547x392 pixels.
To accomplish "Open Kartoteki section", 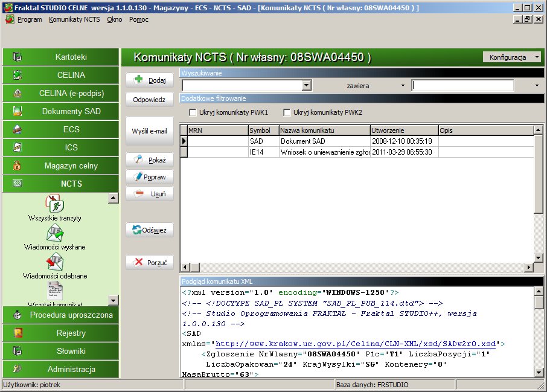I will [61, 57].
